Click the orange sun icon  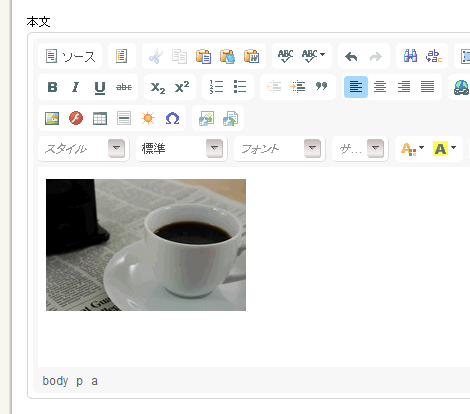click(148, 118)
